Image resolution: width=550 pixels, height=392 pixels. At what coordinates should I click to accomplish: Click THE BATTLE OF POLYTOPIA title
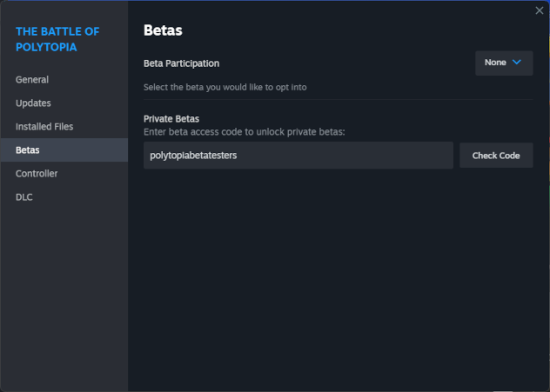tap(57, 39)
